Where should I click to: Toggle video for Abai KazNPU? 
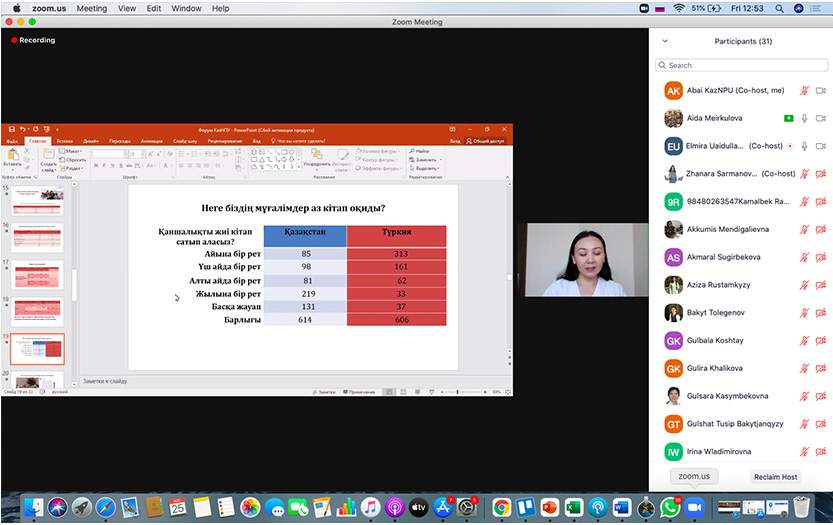point(821,90)
